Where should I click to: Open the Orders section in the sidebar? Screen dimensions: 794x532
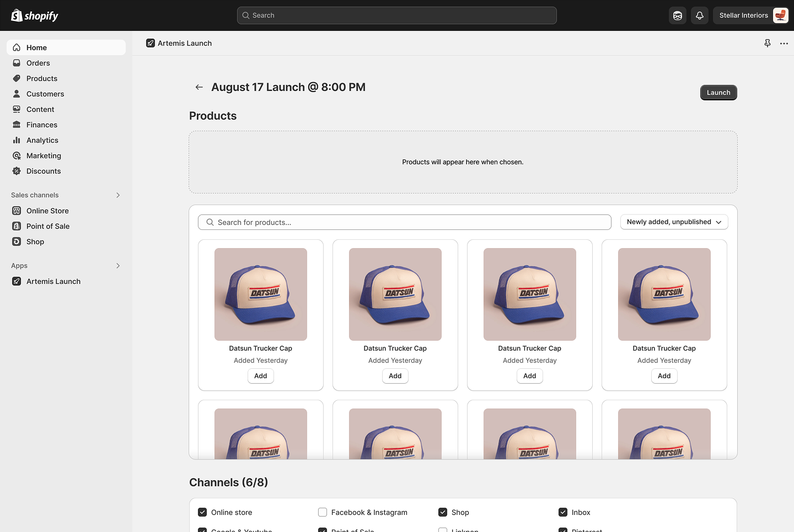click(37, 63)
